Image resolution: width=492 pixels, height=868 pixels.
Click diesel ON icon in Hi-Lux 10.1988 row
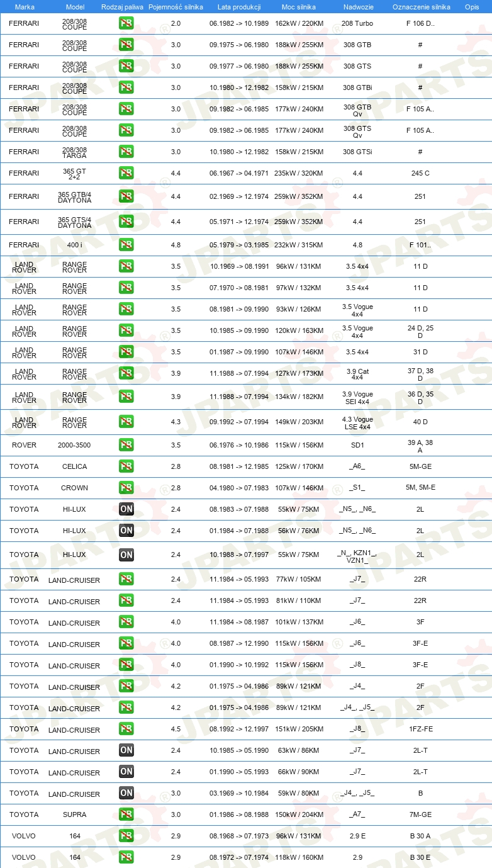pos(126,555)
